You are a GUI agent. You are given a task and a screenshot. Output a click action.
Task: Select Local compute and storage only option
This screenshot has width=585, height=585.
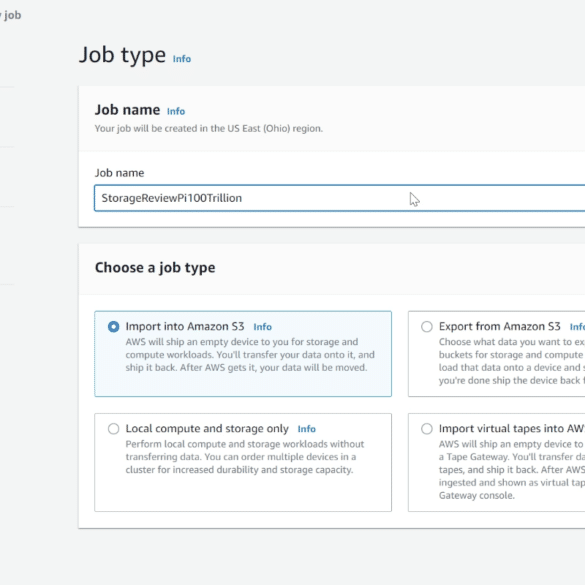pos(113,429)
